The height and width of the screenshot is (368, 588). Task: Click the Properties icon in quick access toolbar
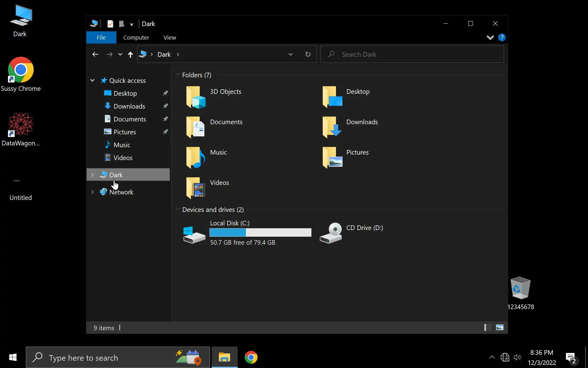[110, 24]
